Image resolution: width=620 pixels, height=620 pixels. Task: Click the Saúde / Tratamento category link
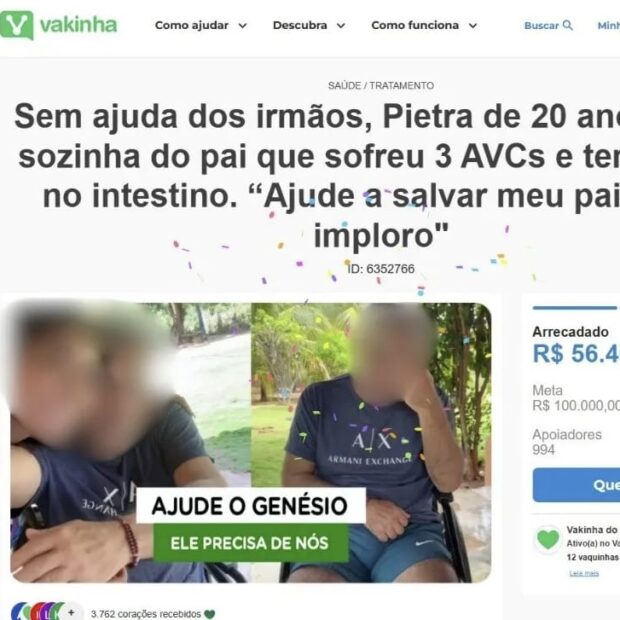pos(381,85)
